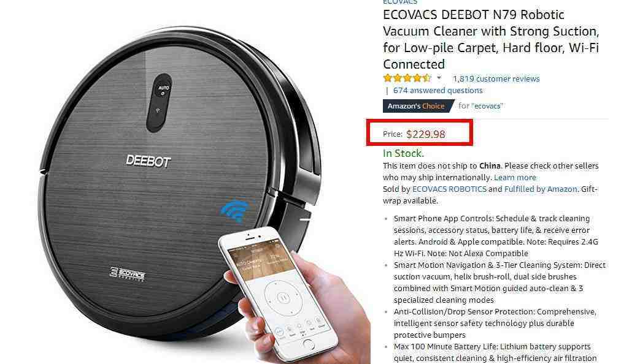
Task: Open the Fulfilled by Amazon link
Action: click(541, 189)
